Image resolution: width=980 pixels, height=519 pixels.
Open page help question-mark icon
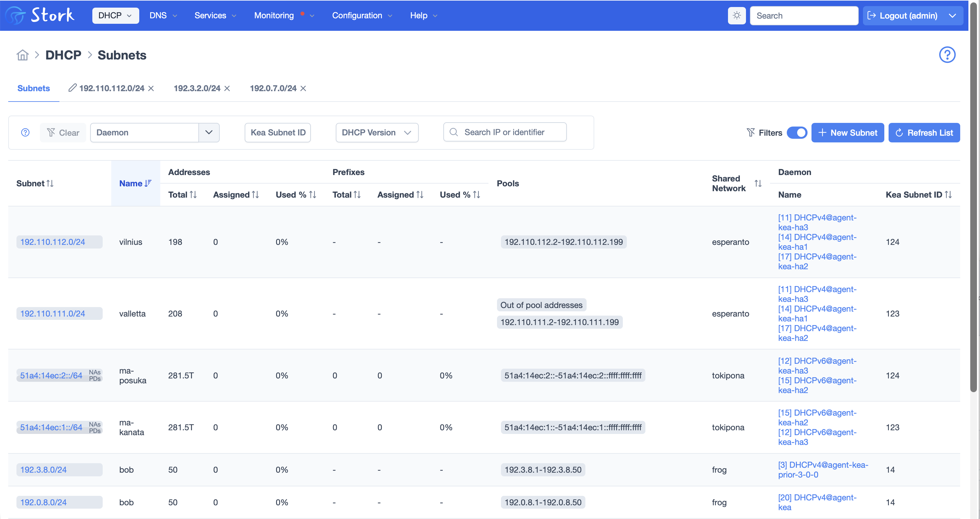(947, 55)
